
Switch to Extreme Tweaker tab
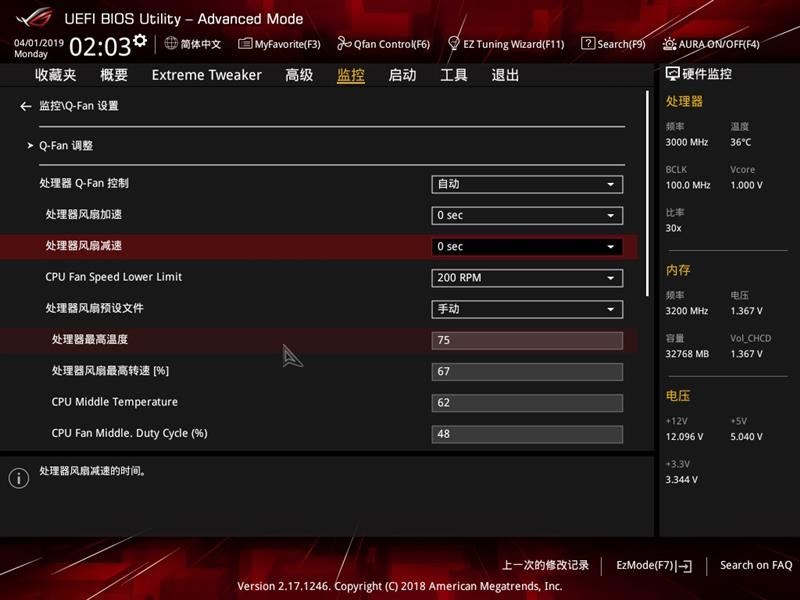pyautogui.click(x=207, y=75)
